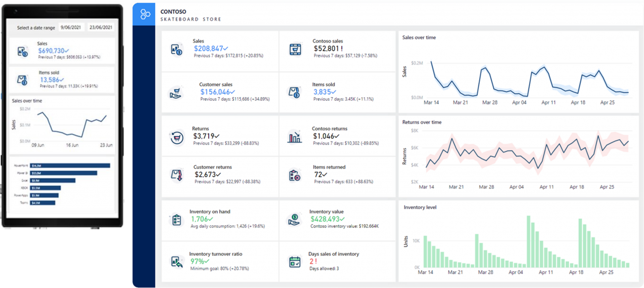Click the Sales card icon on the dashboard

tap(176, 50)
